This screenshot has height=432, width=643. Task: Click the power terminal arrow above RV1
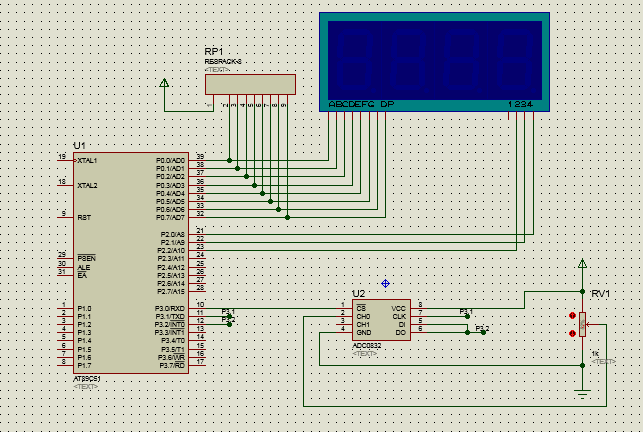582,263
